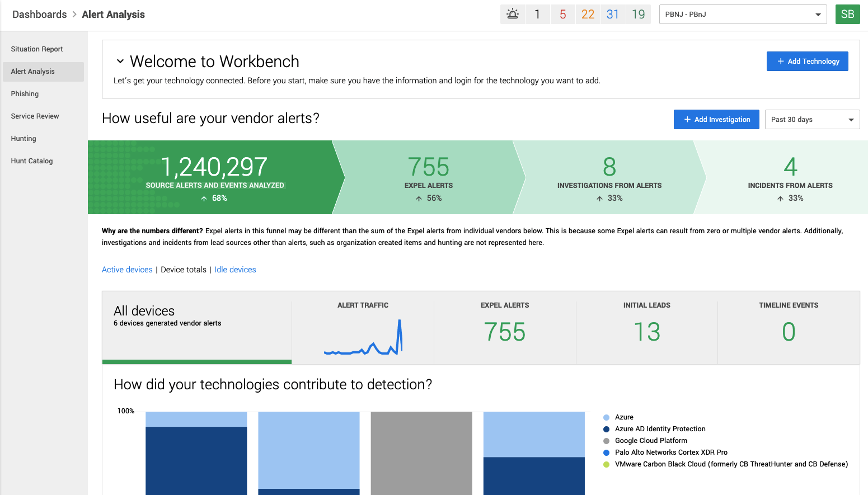Open the SB user avatar menu

(x=847, y=15)
